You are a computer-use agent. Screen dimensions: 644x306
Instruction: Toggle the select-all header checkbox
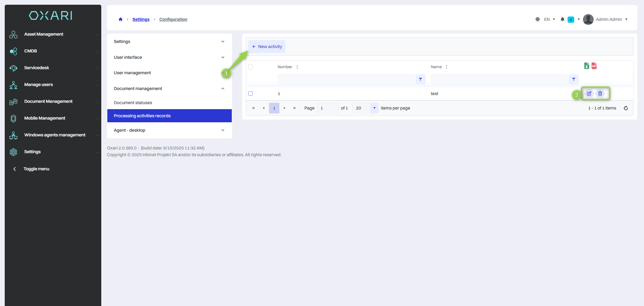[x=250, y=67]
